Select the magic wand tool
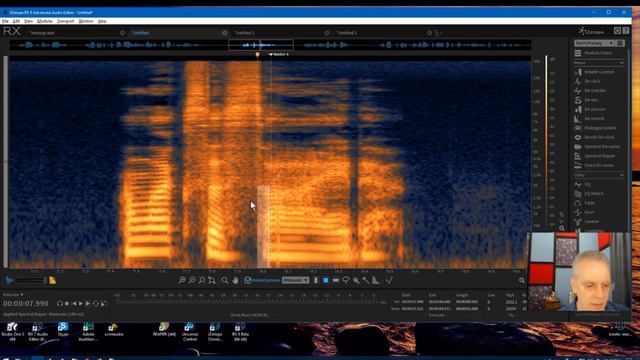 [366, 280]
